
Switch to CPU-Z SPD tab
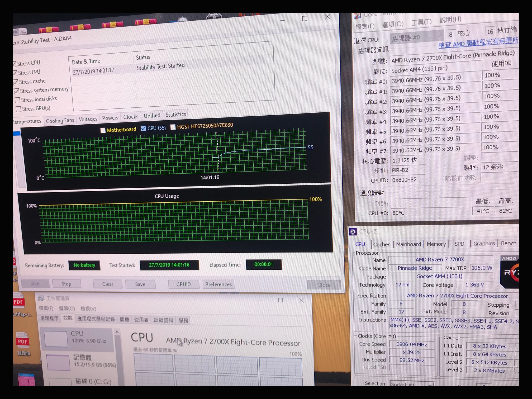tap(459, 244)
